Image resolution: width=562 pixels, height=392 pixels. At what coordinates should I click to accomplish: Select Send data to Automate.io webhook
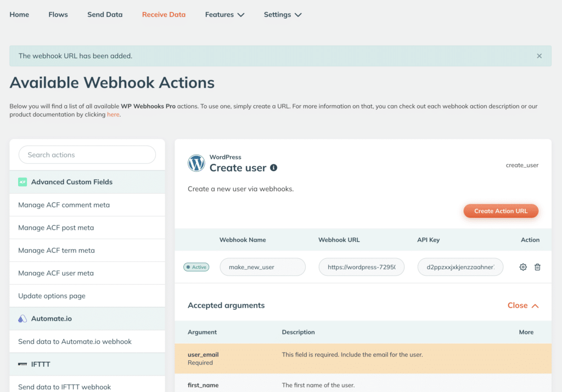click(x=87, y=342)
